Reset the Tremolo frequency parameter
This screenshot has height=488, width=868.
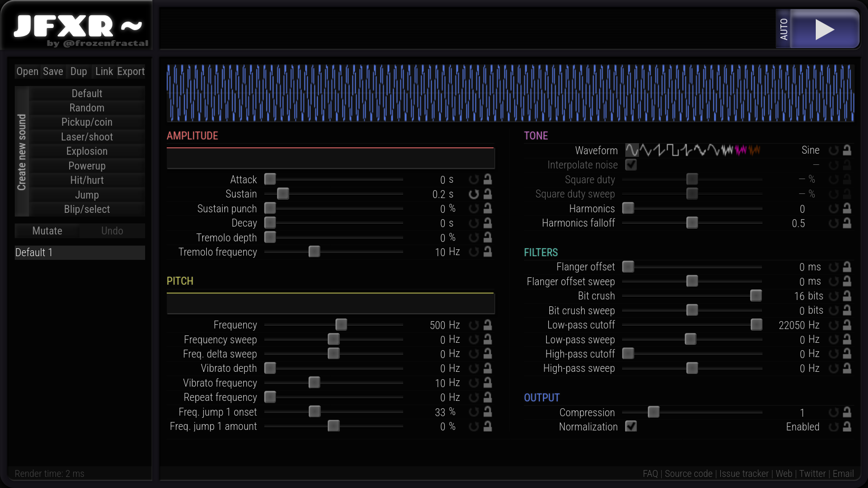pyautogui.click(x=474, y=252)
